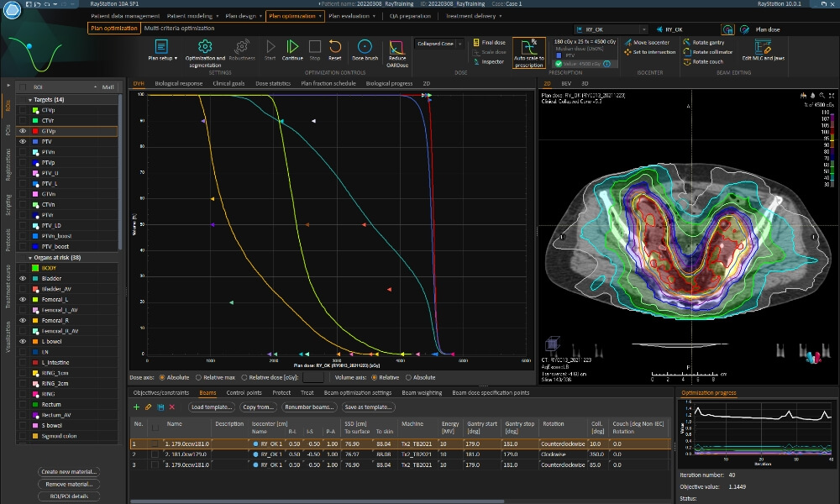Click Set to intersection
The image size is (840, 504).
tap(650, 52)
